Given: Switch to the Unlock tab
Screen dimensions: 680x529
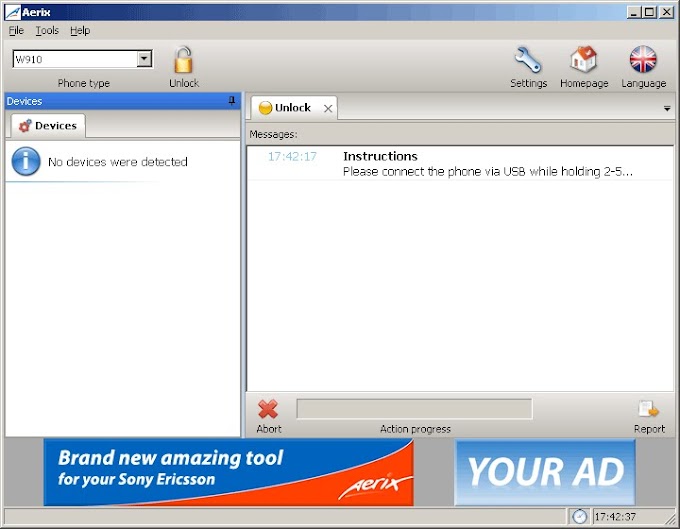Looking at the screenshot, I should point(293,108).
